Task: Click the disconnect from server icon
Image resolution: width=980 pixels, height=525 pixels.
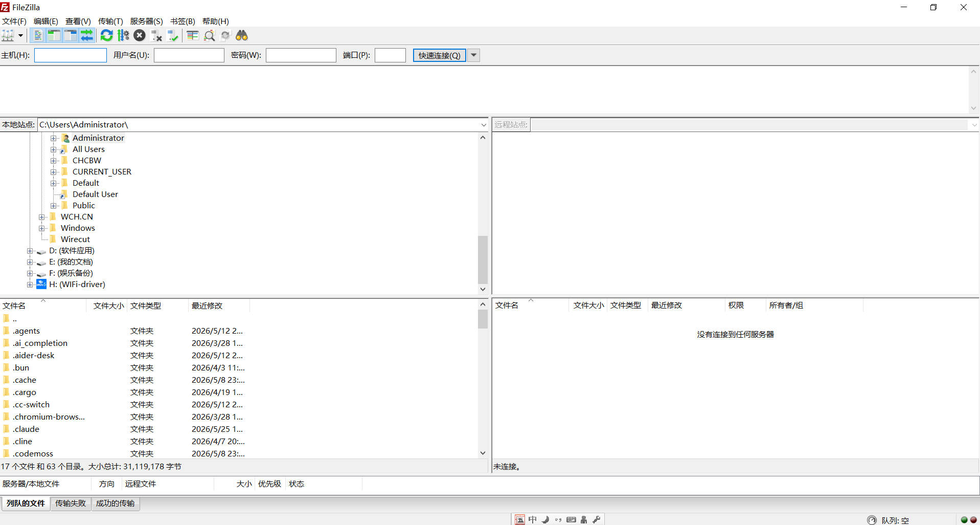Action: pos(156,35)
